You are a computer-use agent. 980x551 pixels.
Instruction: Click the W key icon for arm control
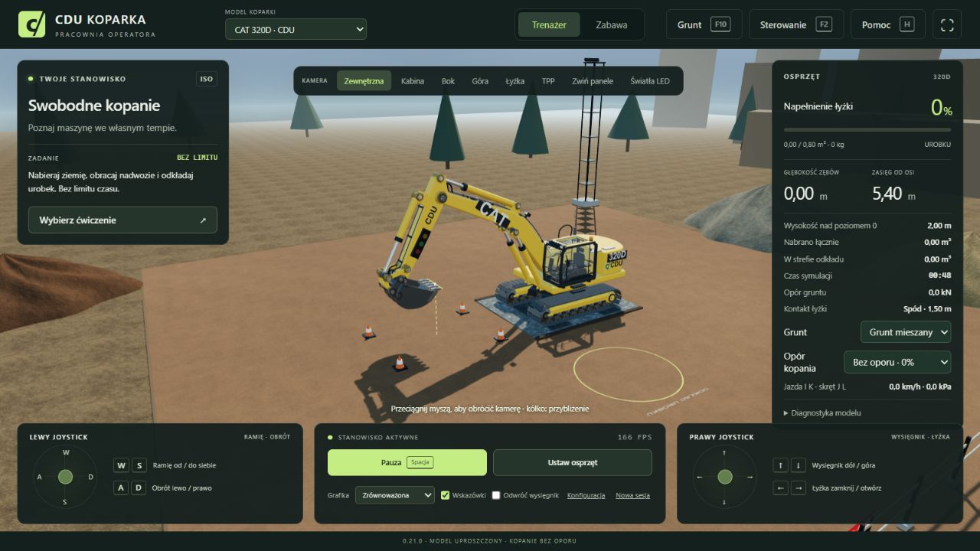(x=121, y=465)
